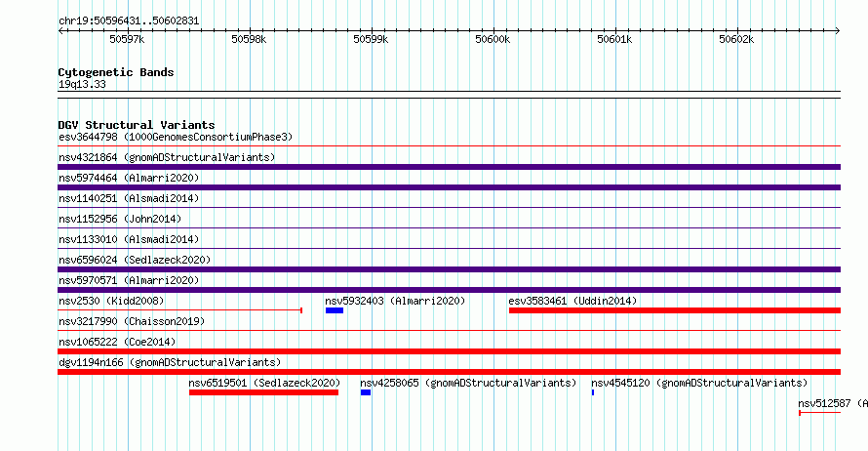Viewport: 868px width, 451px height.
Task: Select the Cytogenetic Bands track heading
Action: click(116, 72)
